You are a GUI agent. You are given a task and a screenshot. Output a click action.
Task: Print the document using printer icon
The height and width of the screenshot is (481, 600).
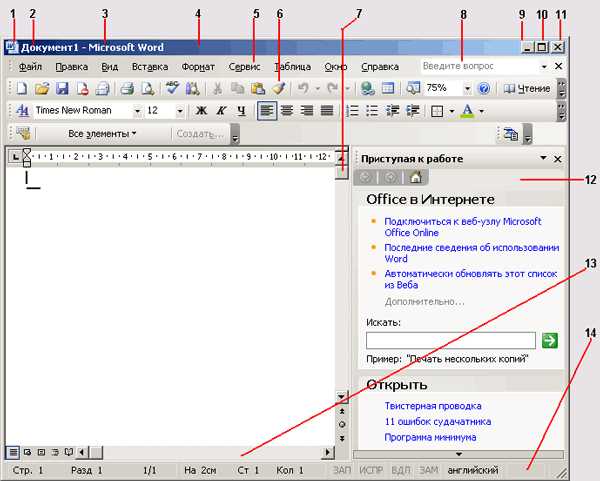127,89
